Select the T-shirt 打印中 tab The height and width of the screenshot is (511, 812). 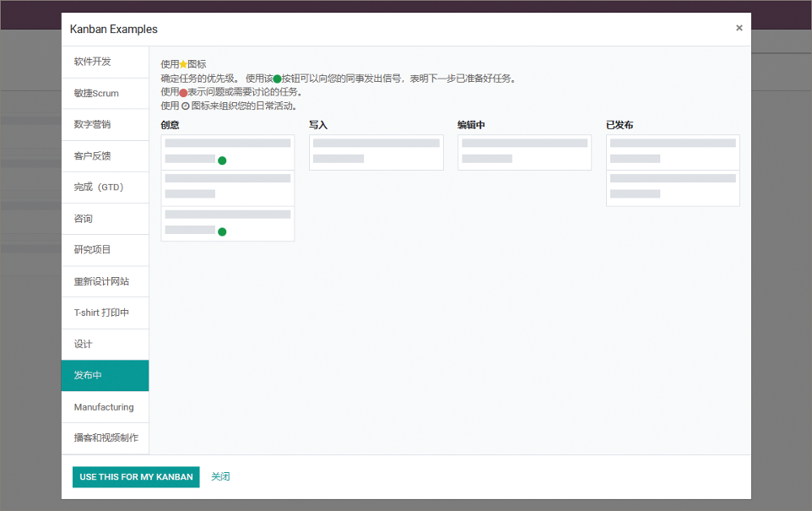(x=105, y=313)
